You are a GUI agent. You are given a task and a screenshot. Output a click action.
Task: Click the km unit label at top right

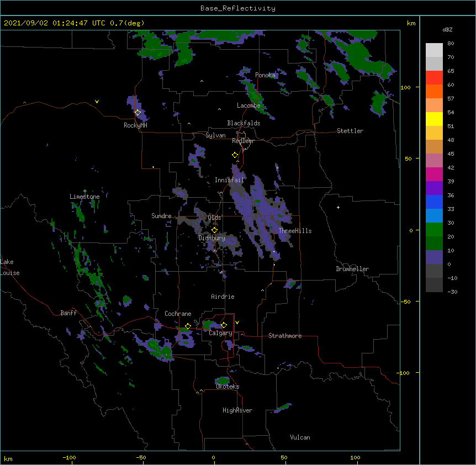point(411,23)
